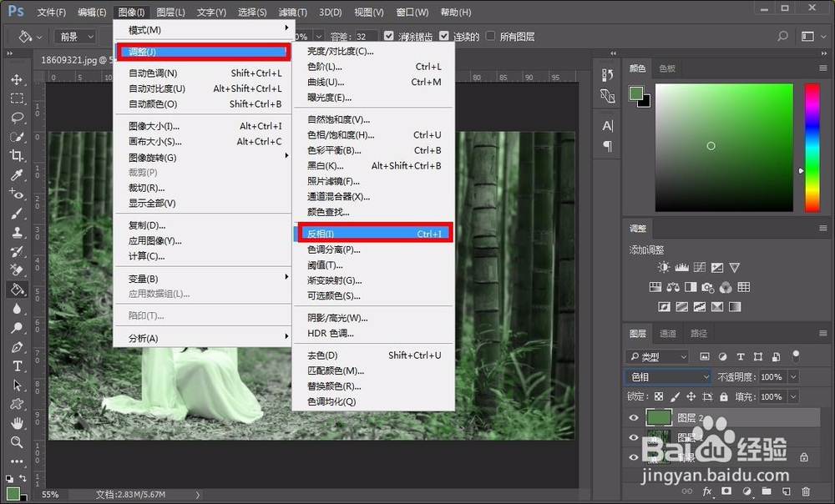Image resolution: width=835 pixels, height=504 pixels.
Task: Hide the 图层 2 layer visibility
Action: pyautogui.click(x=634, y=418)
